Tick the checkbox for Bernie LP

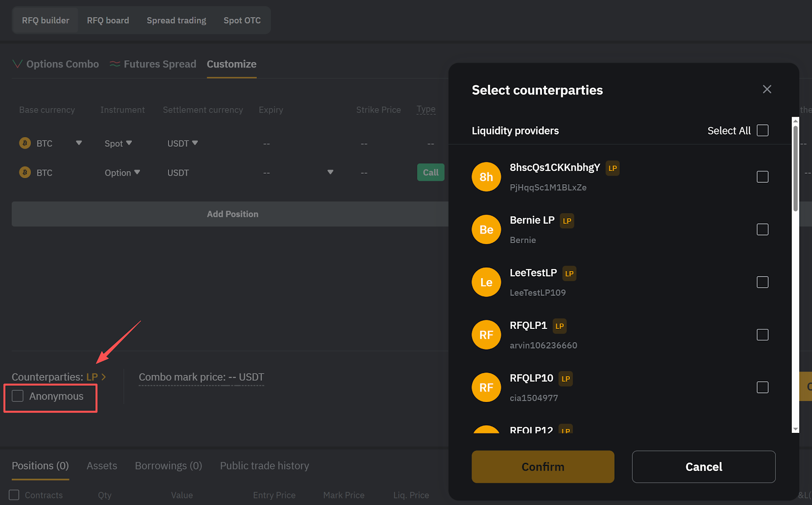click(762, 229)
